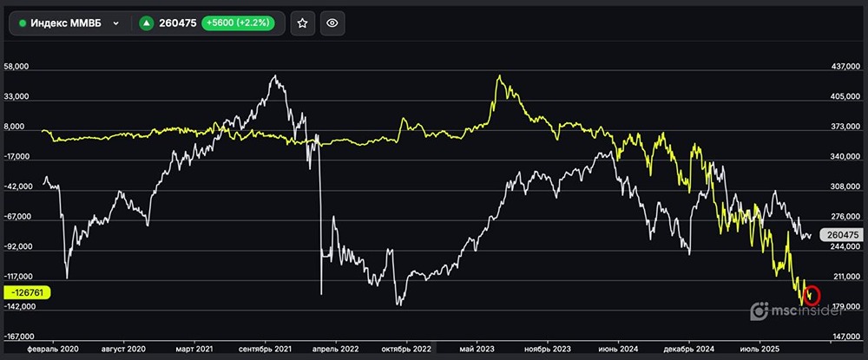This screenshot has width=868, height=360.
Task: Click the 33,000 left axis value
Action: tap(16, 97)
